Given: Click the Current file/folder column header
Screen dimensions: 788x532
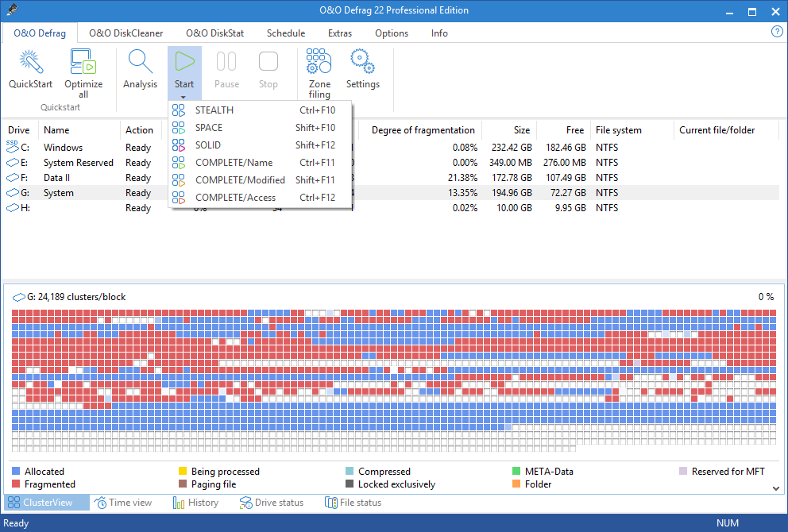Looking at the screenshot, I should pos(726,130).
